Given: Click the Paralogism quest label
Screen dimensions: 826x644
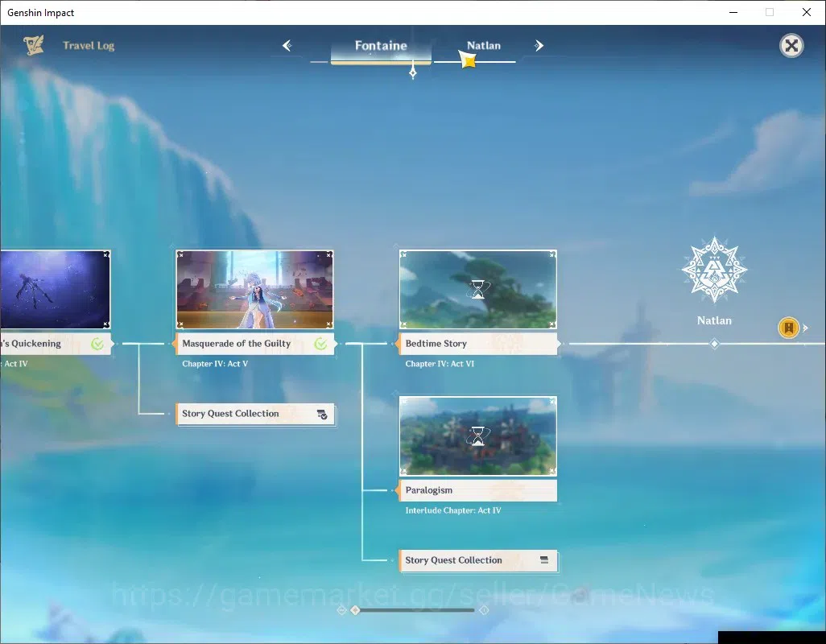Looking at the screenshot, I should tap(477, 490).
